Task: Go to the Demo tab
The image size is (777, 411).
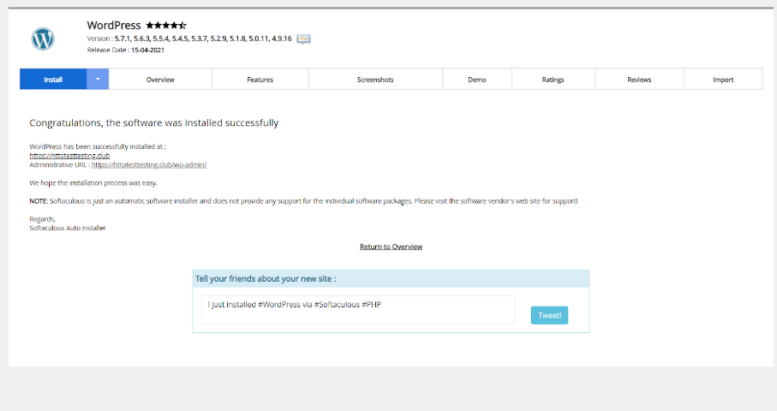Action: pos(476,80)
